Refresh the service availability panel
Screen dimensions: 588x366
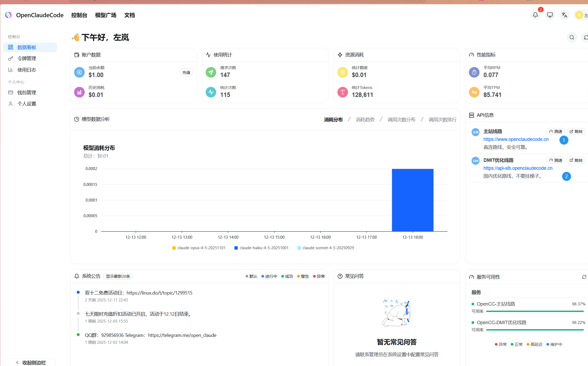584,277
